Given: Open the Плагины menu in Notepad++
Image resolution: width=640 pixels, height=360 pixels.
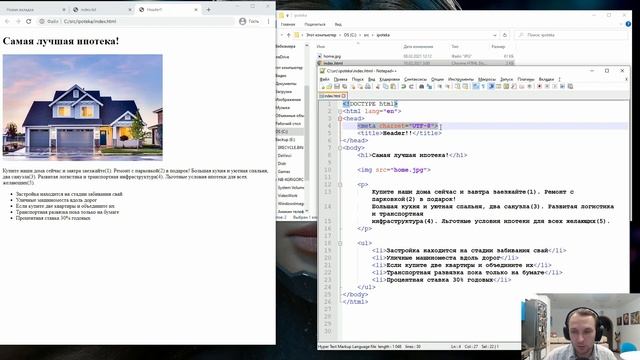Looking at the screenshot, I should pos(526,79).
